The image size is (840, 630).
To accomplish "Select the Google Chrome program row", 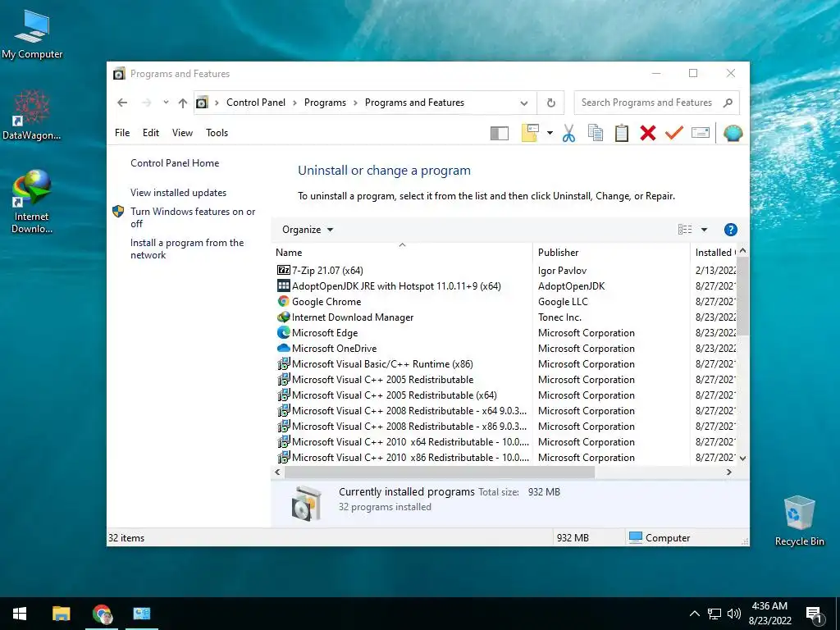I will coord(319,302).
